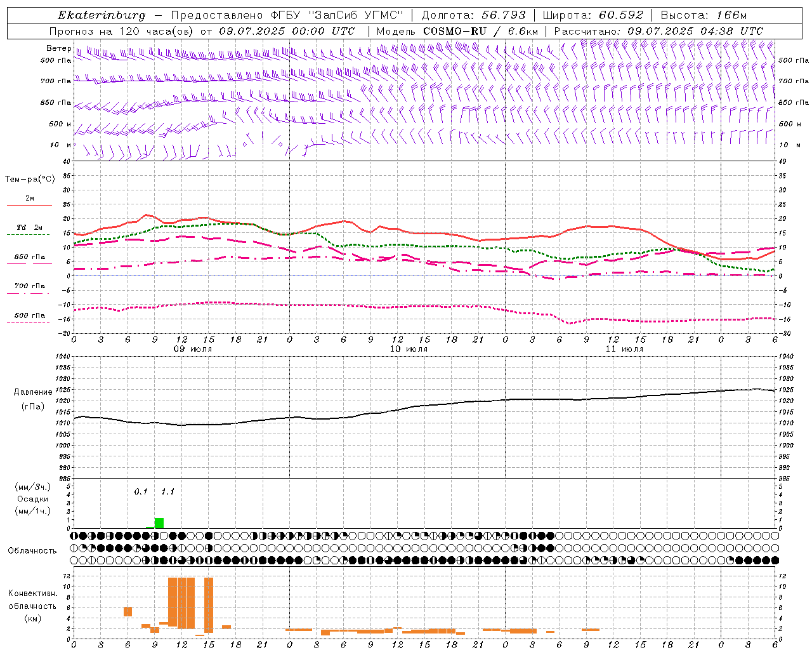The width and height of the screenshot is (812, 650).
Task: Click the Td 2м dew point legend entry
Action: pos(29,228)
